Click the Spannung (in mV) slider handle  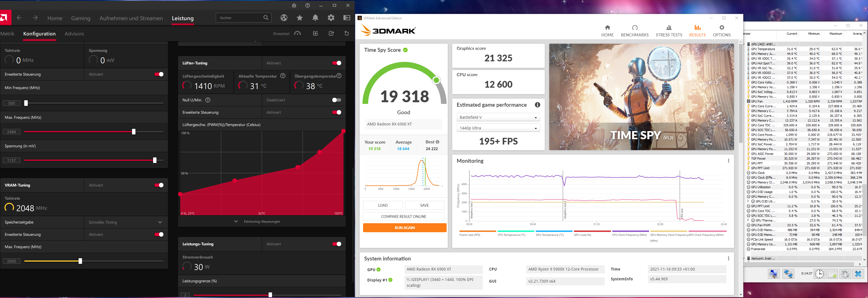[155, 160]
